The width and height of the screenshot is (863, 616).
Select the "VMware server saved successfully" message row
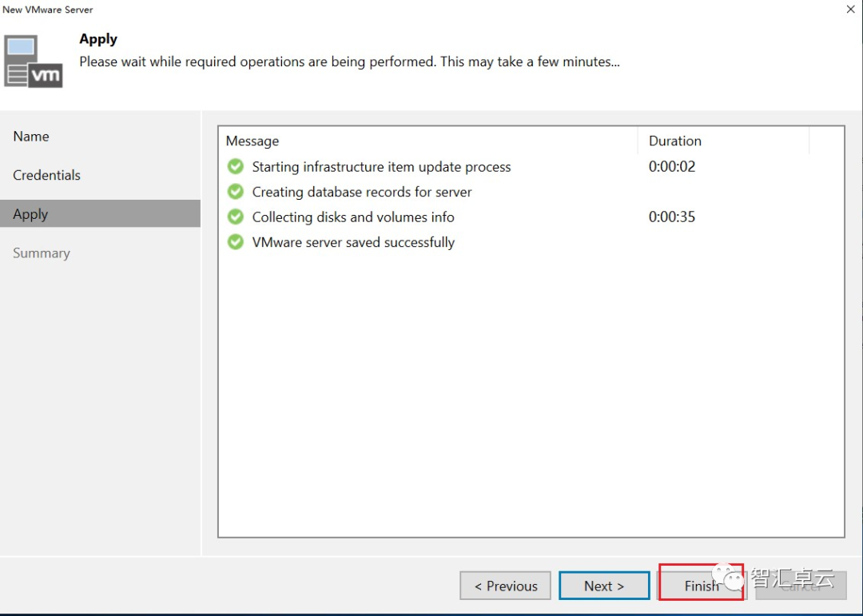coord(352,242)
